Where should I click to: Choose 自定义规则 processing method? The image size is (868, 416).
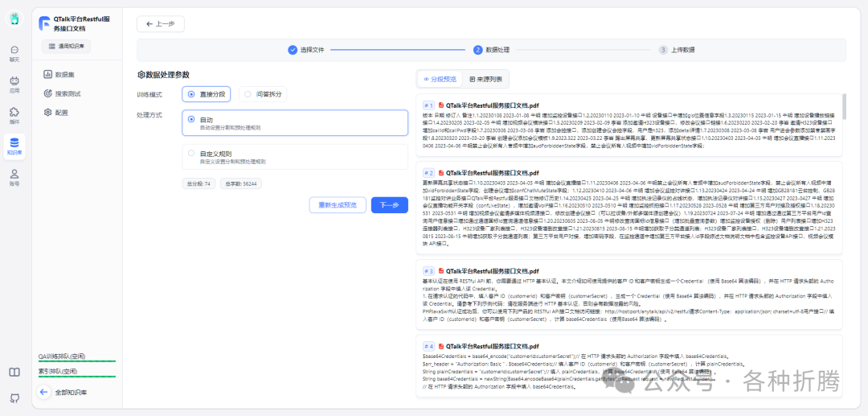click(x=294, y=157)
